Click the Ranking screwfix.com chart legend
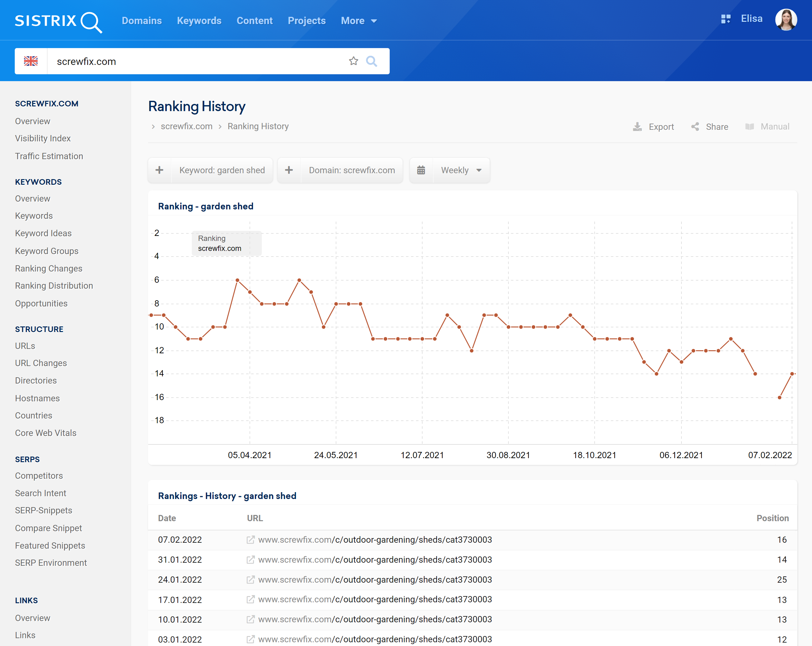Viewport: 812px width, 646px height. point(226,243)
